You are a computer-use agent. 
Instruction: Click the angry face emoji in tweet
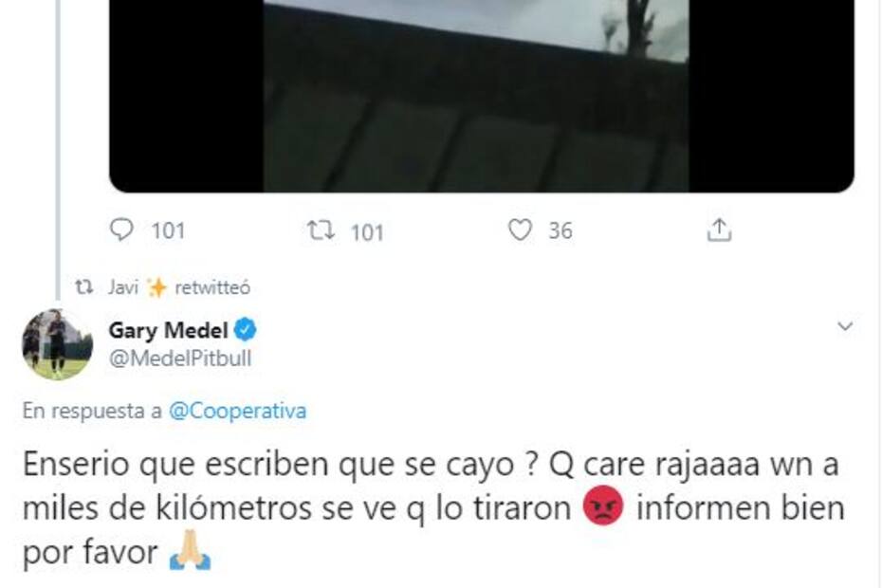click(x=603, y=505)
